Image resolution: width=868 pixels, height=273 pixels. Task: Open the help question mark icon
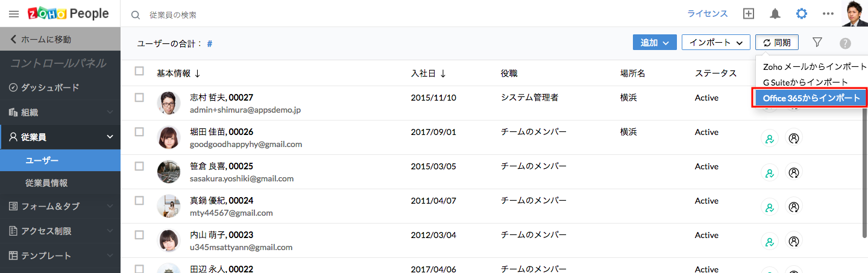coord(845,43)
